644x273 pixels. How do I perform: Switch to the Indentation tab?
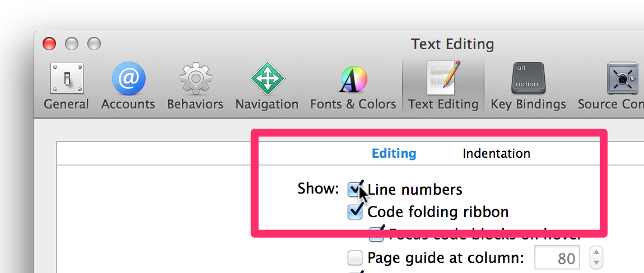click(496, 153)
